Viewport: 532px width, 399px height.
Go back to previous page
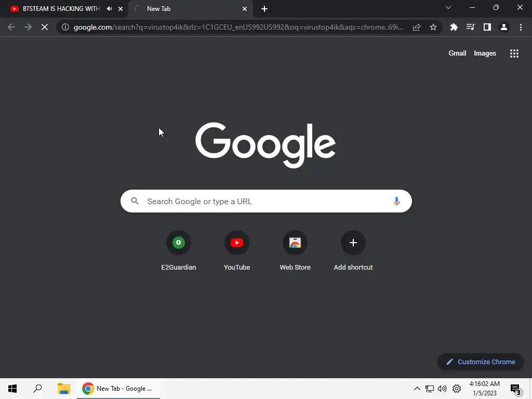11,27
